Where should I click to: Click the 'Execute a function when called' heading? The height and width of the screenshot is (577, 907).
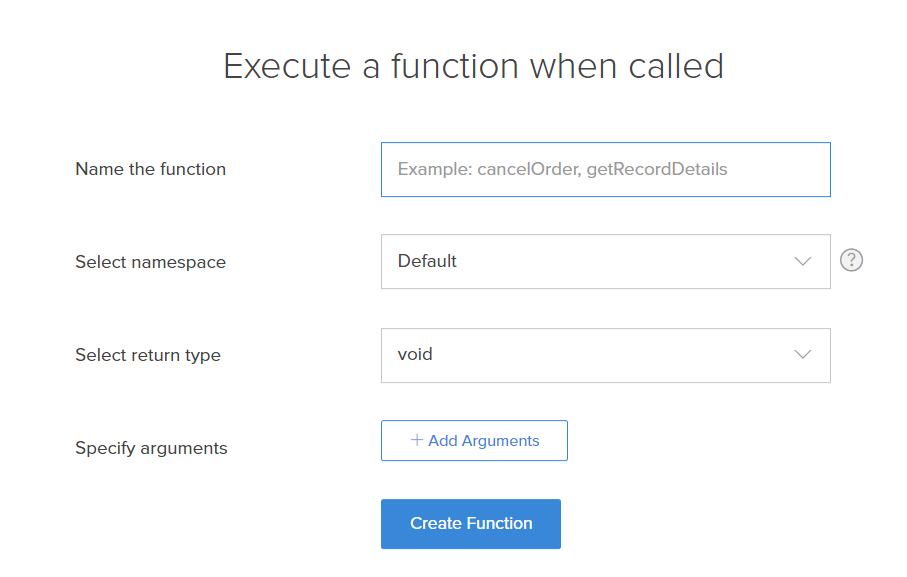coord(473,66)
